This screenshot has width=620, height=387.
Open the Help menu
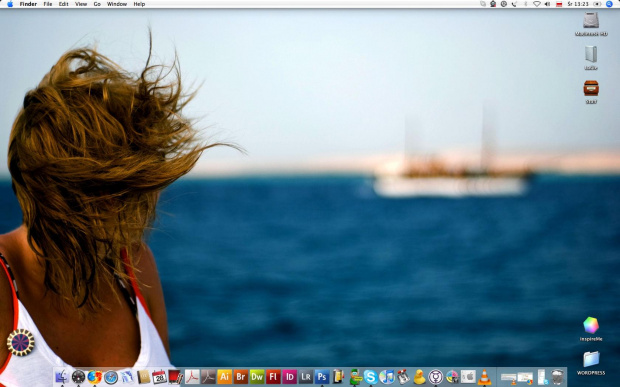(139, 4)
